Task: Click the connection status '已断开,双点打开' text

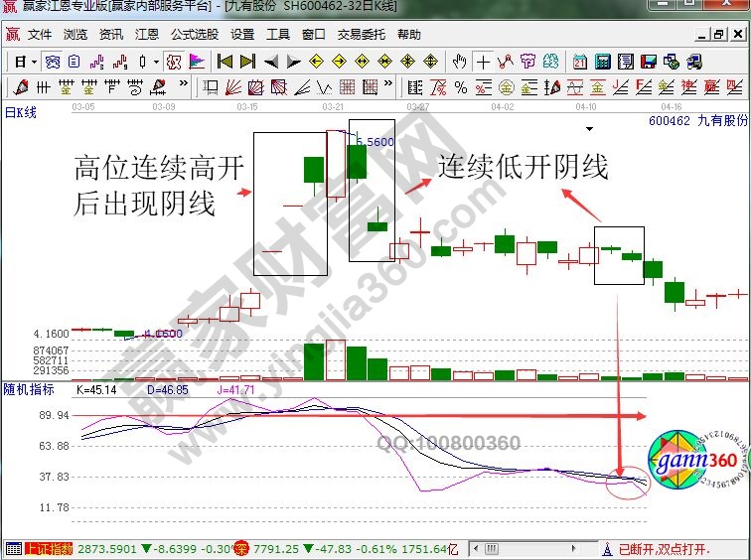Action: pos(666,548)
